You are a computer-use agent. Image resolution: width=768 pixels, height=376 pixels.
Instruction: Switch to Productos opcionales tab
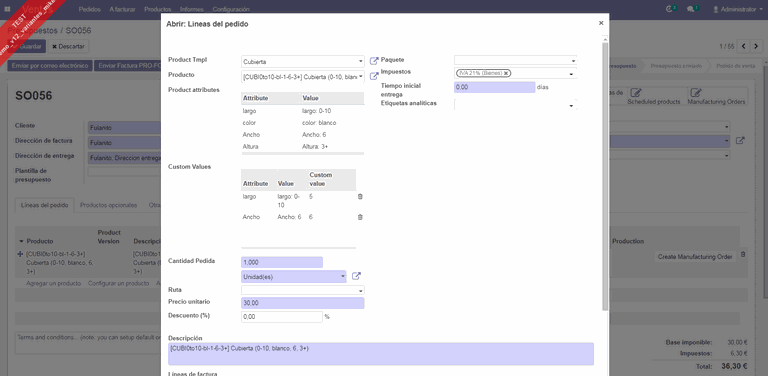pos(109,206)
